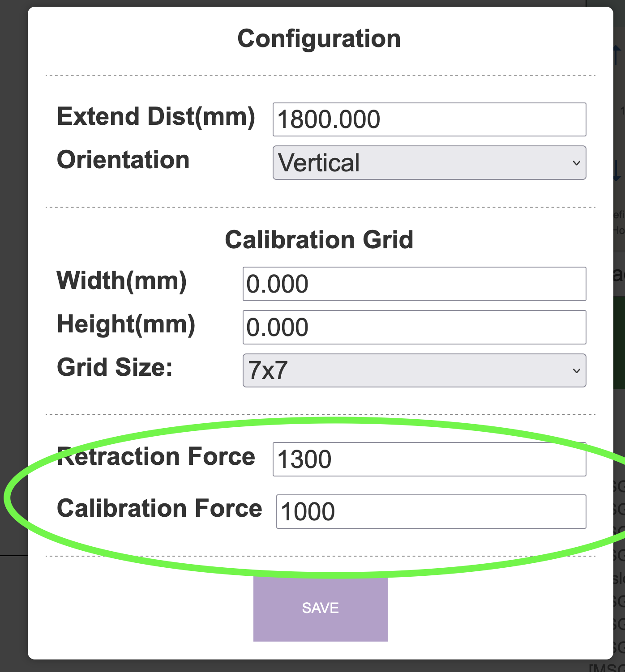The width and height of the screenshot is (625, 672).
Task: Focus the Extend Dist(mm) input field
Action: pos(429,119)
